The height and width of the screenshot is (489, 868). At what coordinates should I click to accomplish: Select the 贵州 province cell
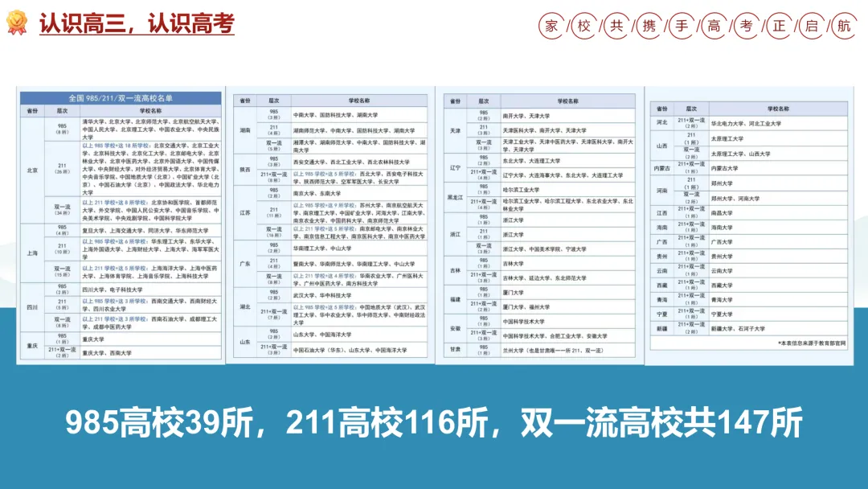click(662, 257)
